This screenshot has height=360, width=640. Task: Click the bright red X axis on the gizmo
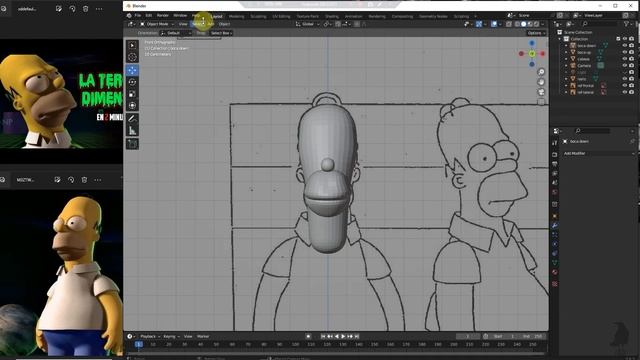(x=542, y=53)
